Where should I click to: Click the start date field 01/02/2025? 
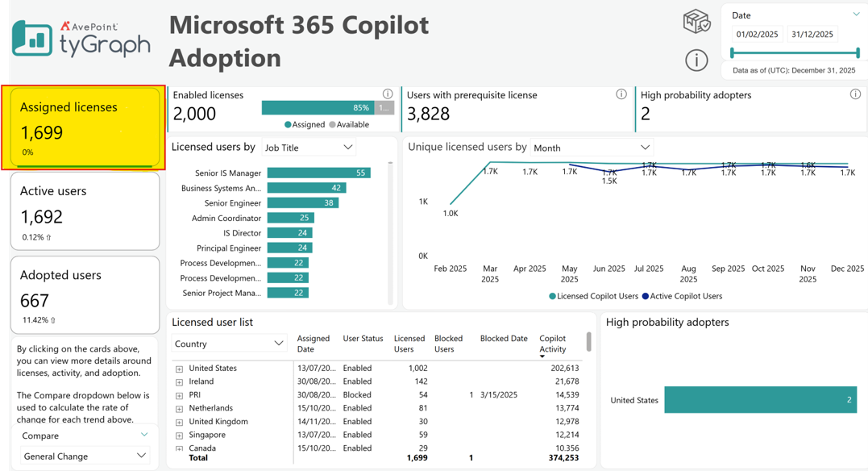coord(757,35)
